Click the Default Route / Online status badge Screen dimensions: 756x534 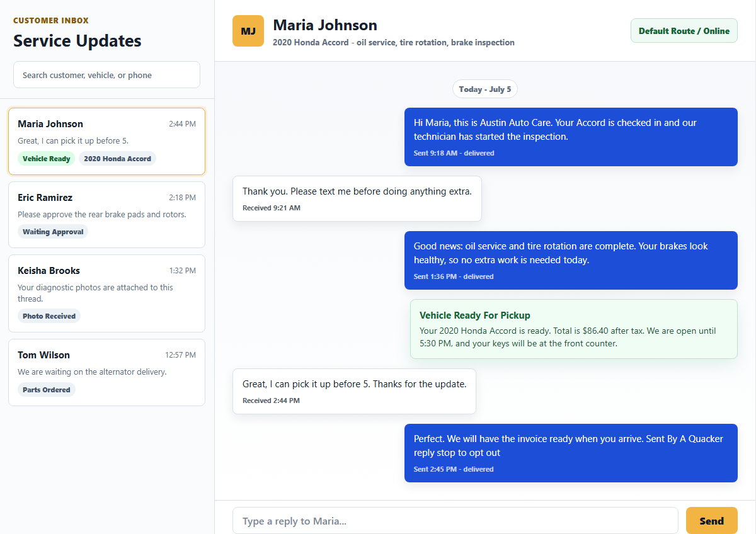[684, 31]
